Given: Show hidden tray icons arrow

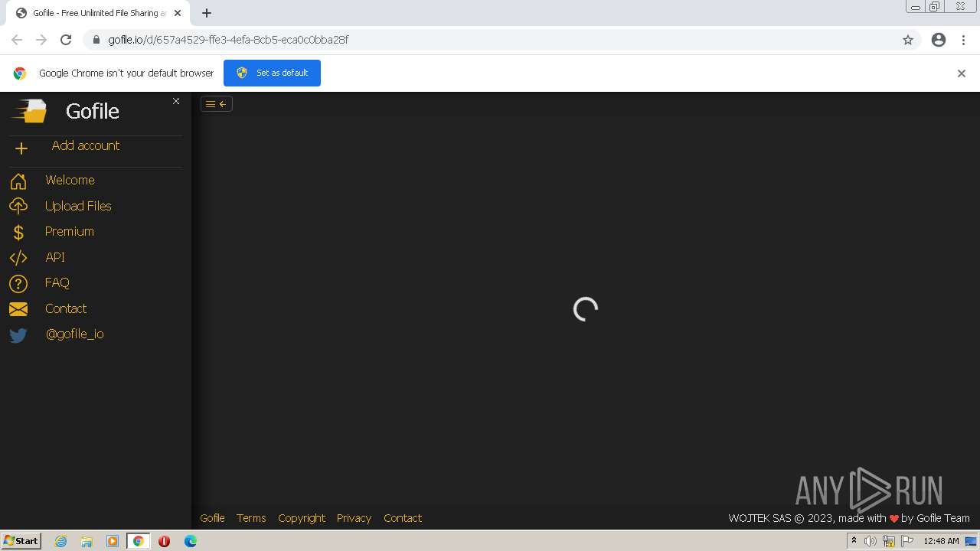Looking at the screenshot, I should coord(854,541).
